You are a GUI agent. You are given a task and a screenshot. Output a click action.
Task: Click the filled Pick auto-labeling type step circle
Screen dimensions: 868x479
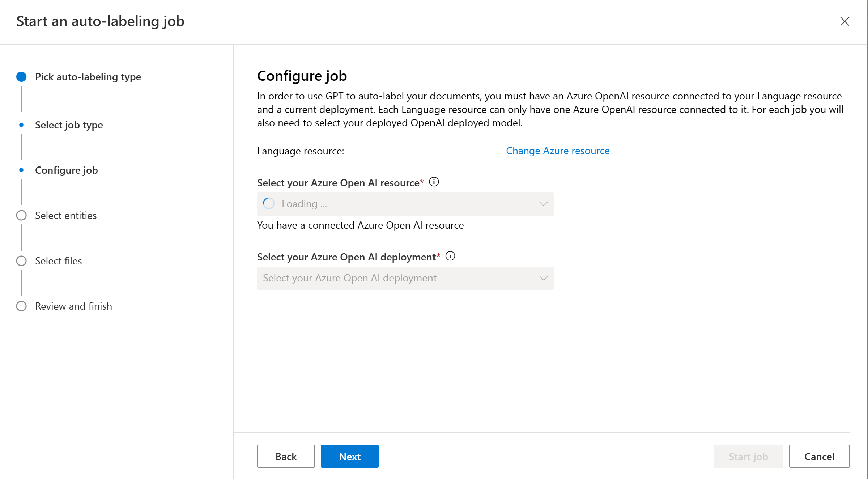[21, 77]
